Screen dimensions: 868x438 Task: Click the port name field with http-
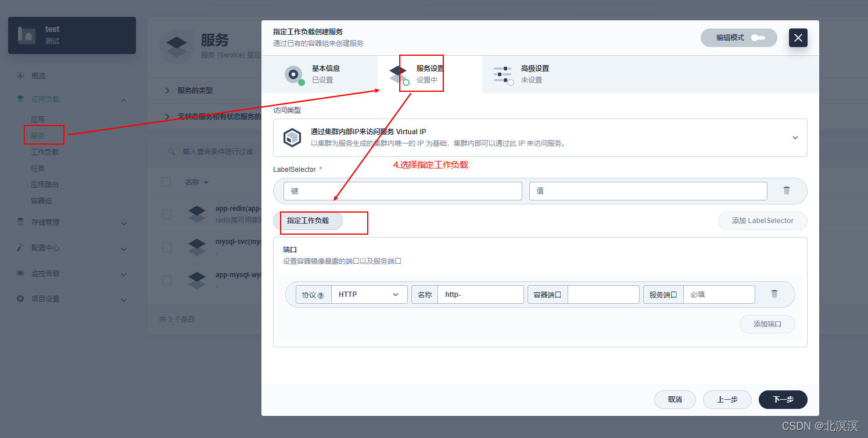tap(480, 295)
